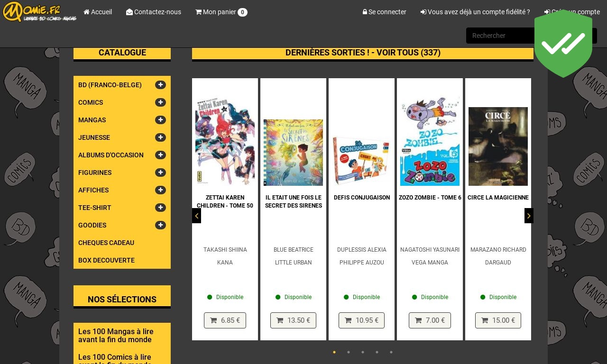
Task: Click Philippe Auzou publisher
Action: tap(362, 263)
